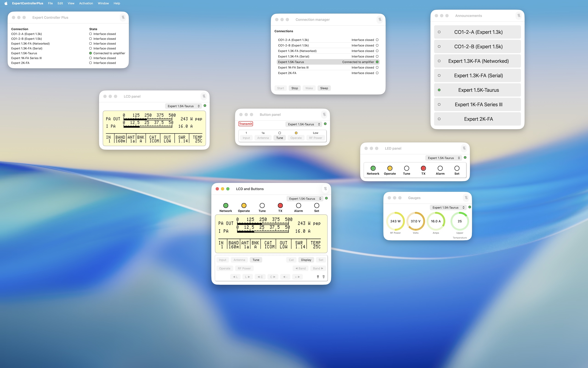Click Expert 1.5K-Taurus row in Expert Controller Plus
Screen dimensions: 588x368
pyautogui.click(x=68, y=53)
